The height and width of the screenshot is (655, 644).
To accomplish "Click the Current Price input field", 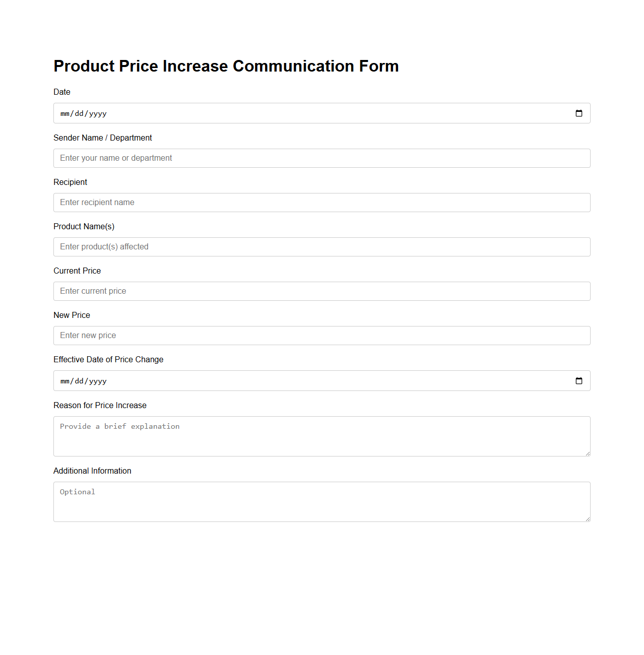I will 322,291.
